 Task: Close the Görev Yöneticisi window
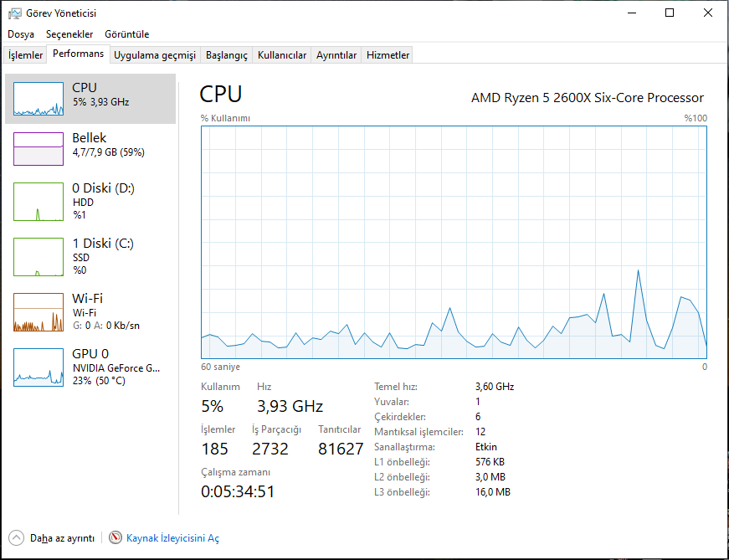pyautogui.click(x=707, y=13)
